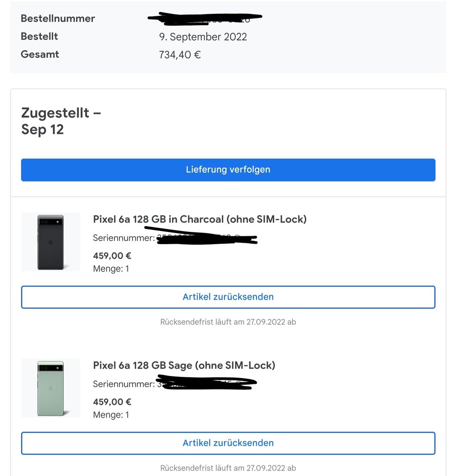Viewport: 456px width, 476px height.
Task: Click the Rücksendefrist note below the Sage item
Action: click(x=228, y=468)
